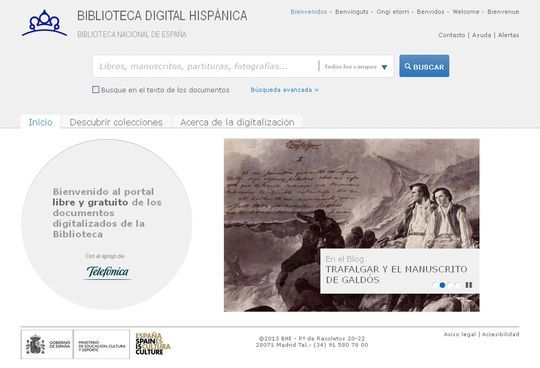Open the Ayuda link
This screenshot has width=540, height=368.
coord(481,35)
